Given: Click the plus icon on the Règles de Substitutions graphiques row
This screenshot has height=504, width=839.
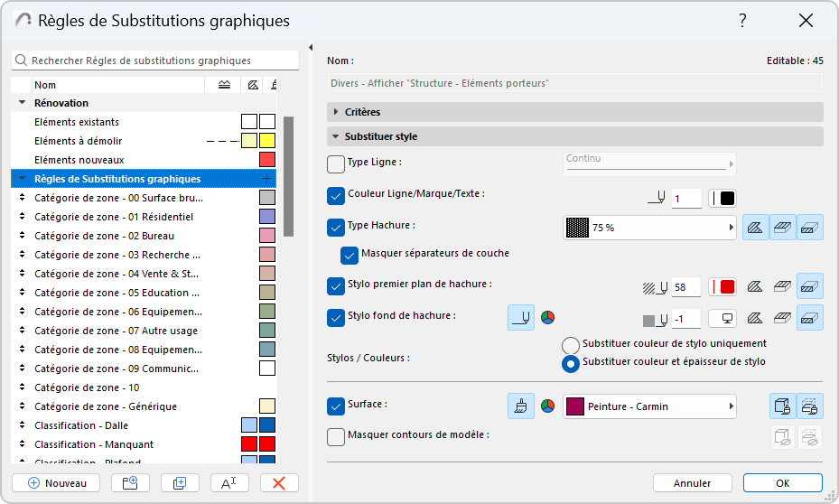Looking at the screenshot, I should pos(266,179).
